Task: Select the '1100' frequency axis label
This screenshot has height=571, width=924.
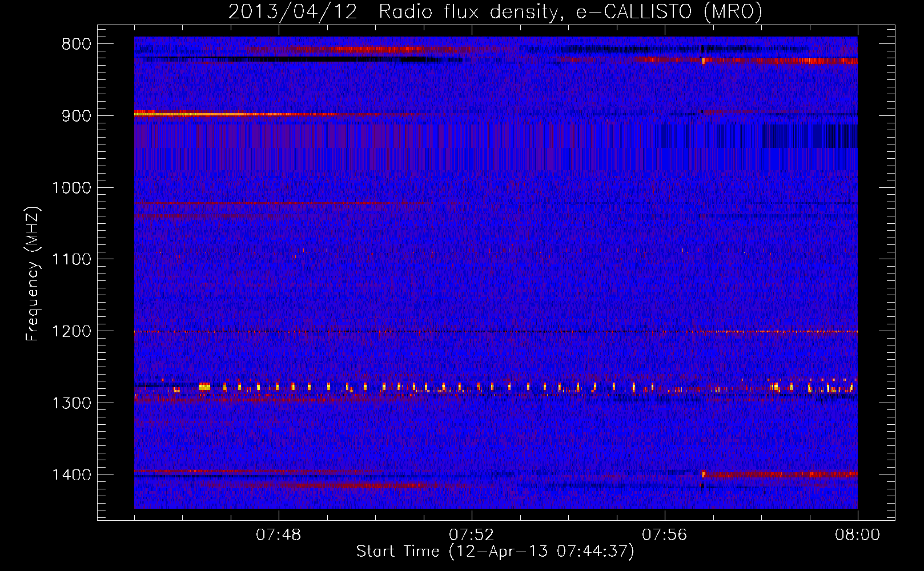Action: click(x=71, y=260)
